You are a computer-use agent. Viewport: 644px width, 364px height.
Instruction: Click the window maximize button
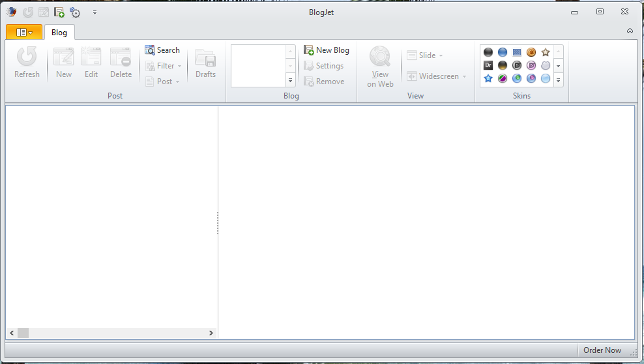[x=600, y=12]
